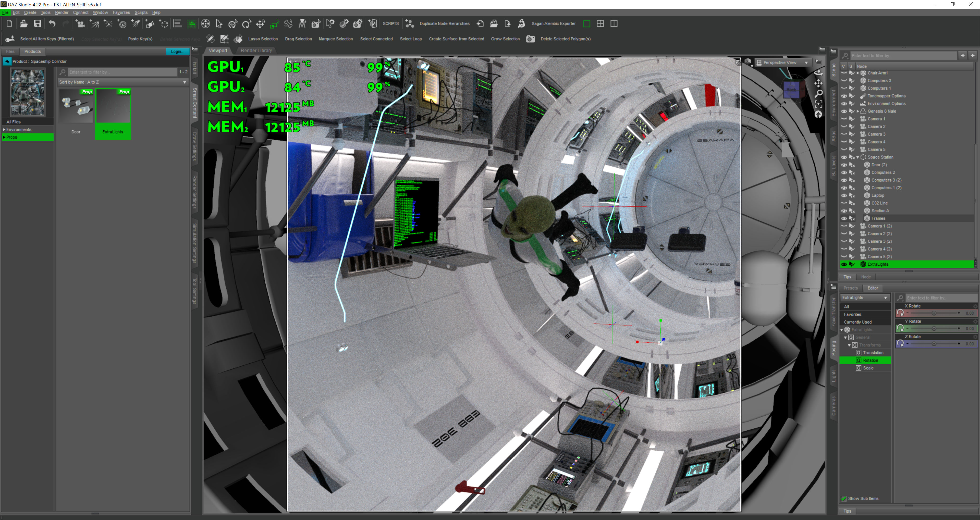Click the camera icon beside Delete Selected Polygon(s)

530,39
